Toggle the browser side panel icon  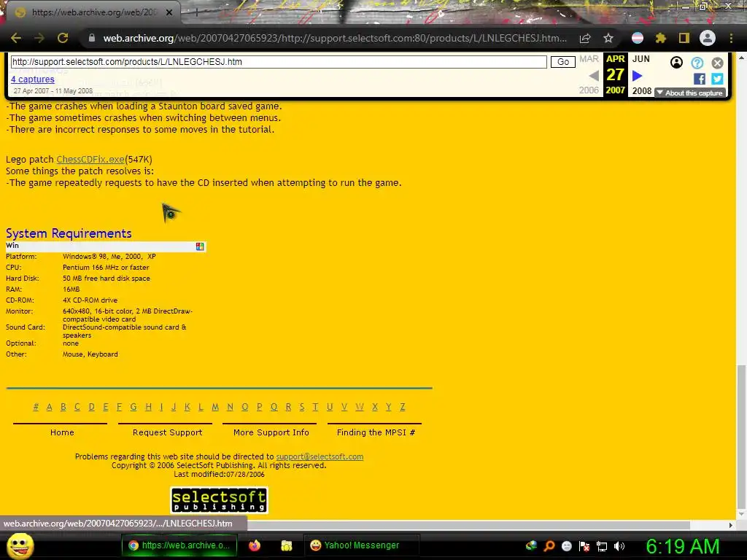coord(684,38)
